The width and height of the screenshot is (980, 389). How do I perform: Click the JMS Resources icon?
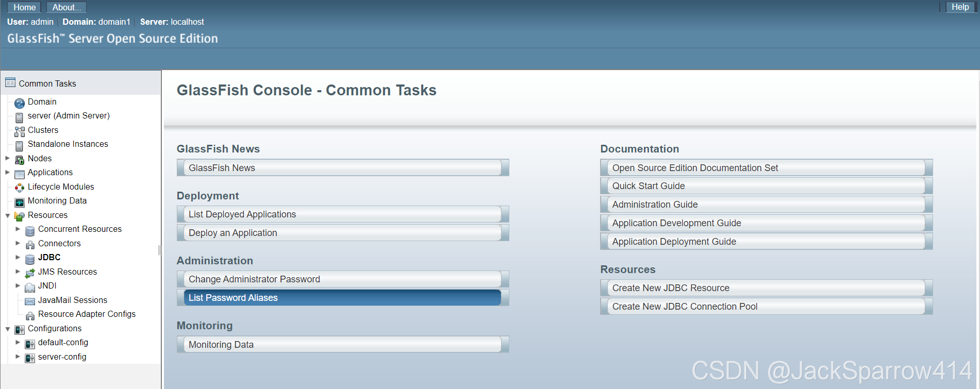[30, 273]
